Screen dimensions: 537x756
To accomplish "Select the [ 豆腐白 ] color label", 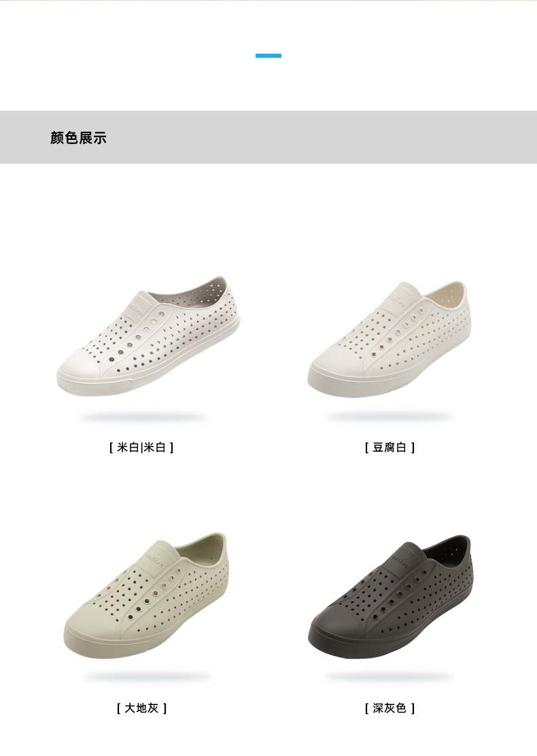I will coord(389,448).
